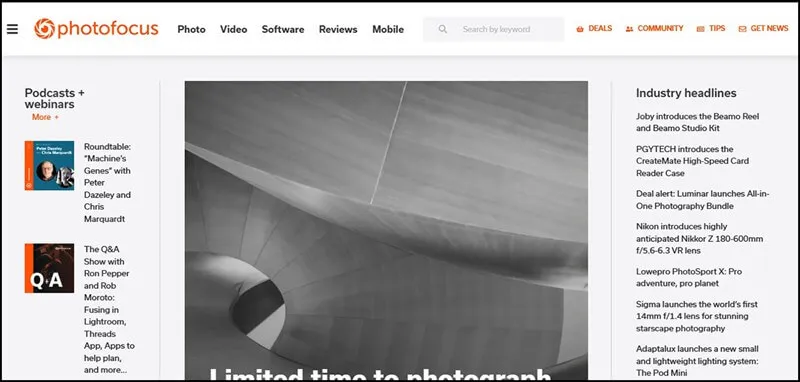The image size is (800, 382).
Task: Open the Roundtable Machine's Genes podcast thumbnail
Action: pos(49,166)
